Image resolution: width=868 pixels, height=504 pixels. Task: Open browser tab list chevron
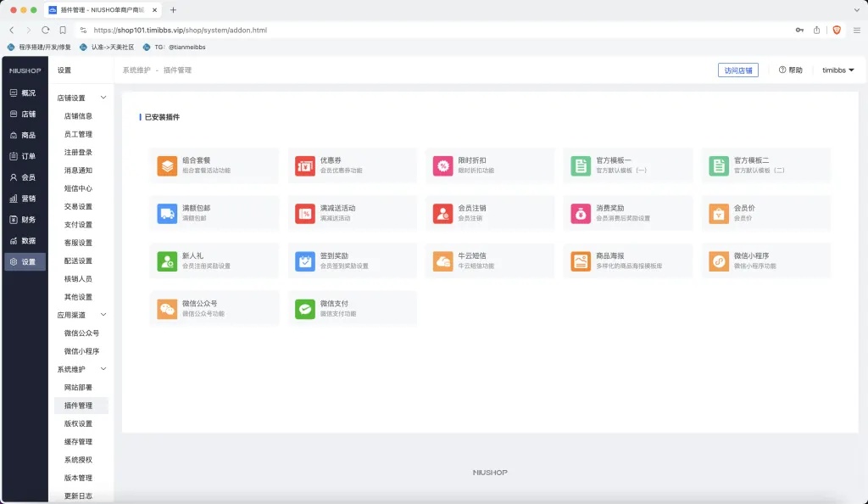[x=856, y=10]
